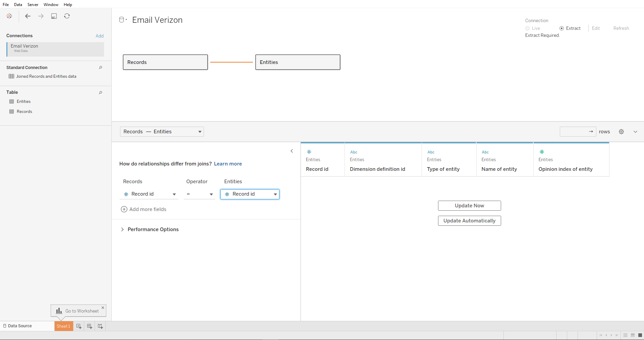Click Name of entity Abc type icon
This screenshot has width=644, height=340.
click(485, 152)
